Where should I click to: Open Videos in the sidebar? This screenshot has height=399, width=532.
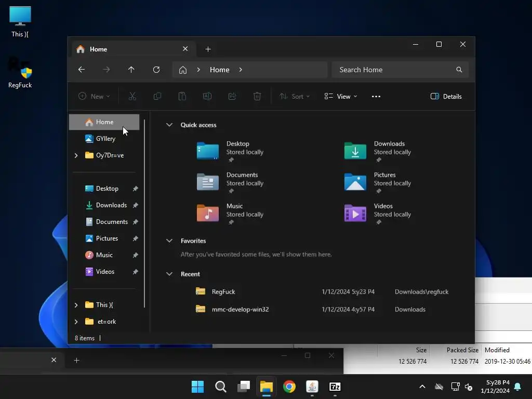pyautogui.click(x=105, y=271)
